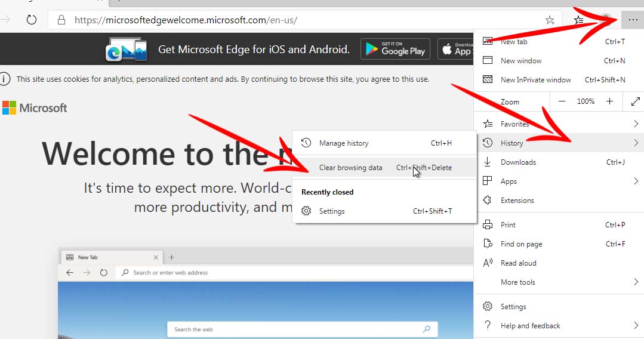Open Manage history entry
This screenshot has height=339, width=644.
(x=344, y=143)
